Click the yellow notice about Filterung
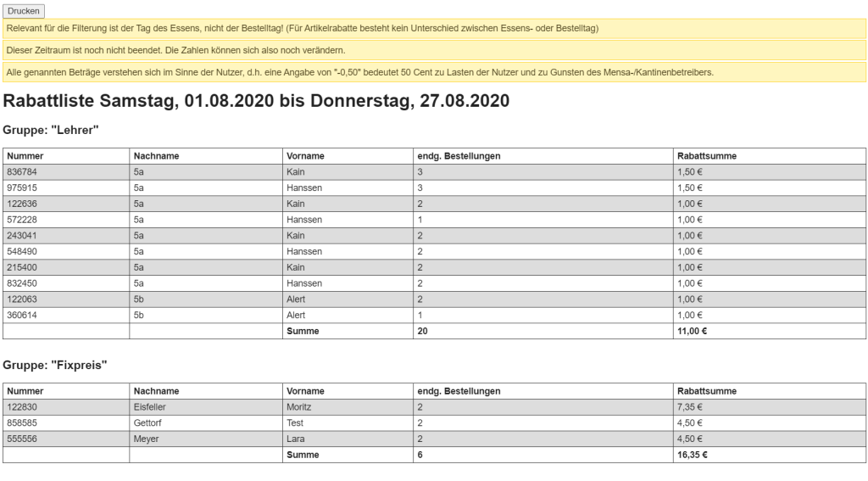 click(435, 28)
